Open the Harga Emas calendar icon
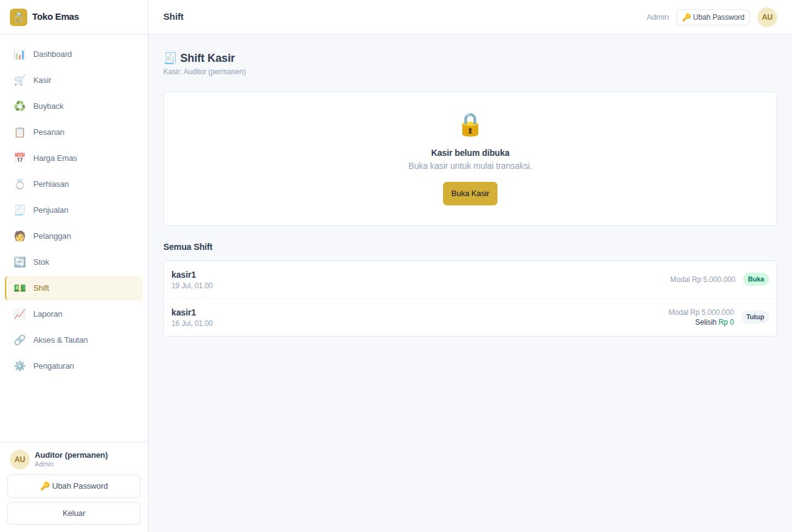The height and width of the screenshot is (532, 792). (x=20, y=158)
